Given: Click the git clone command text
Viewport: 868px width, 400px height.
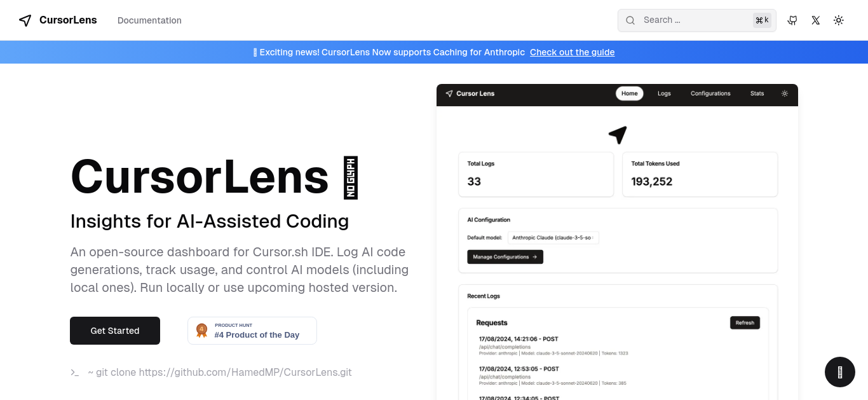Looking at the screenshot, I should [x=220, y=373].
